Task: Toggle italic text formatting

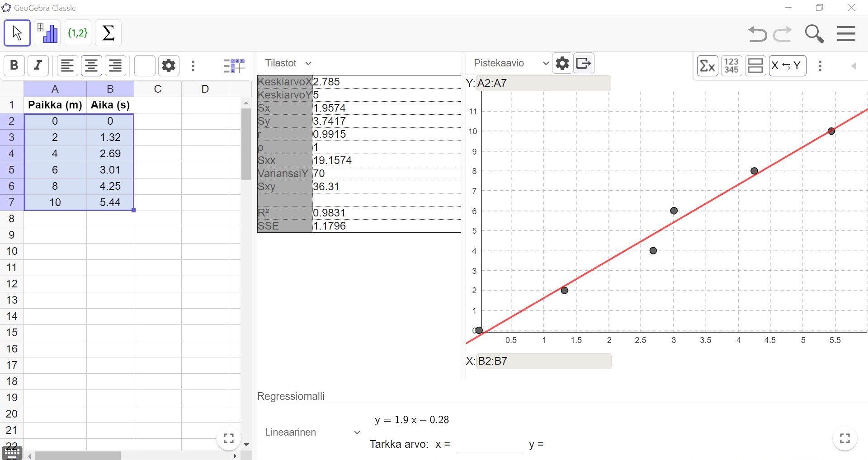Action: click(38, 66)
